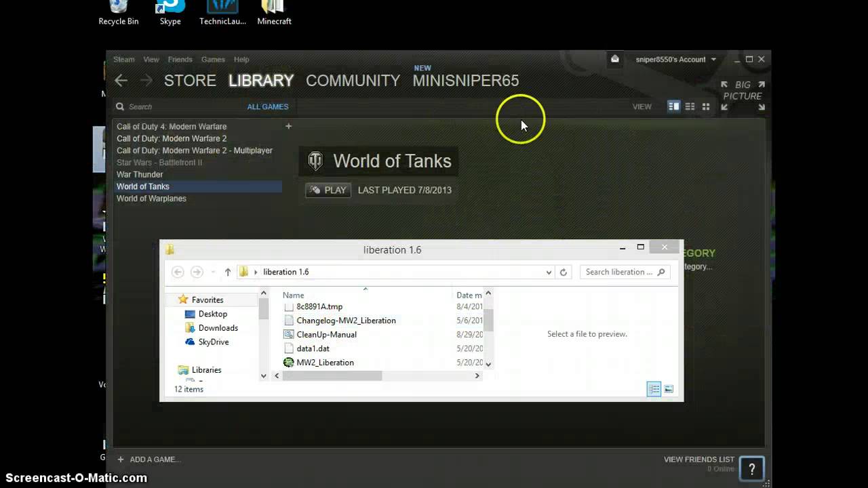Switch to the STORE tab
This screenshot has height=488, width=868.
tap(190, 81)
